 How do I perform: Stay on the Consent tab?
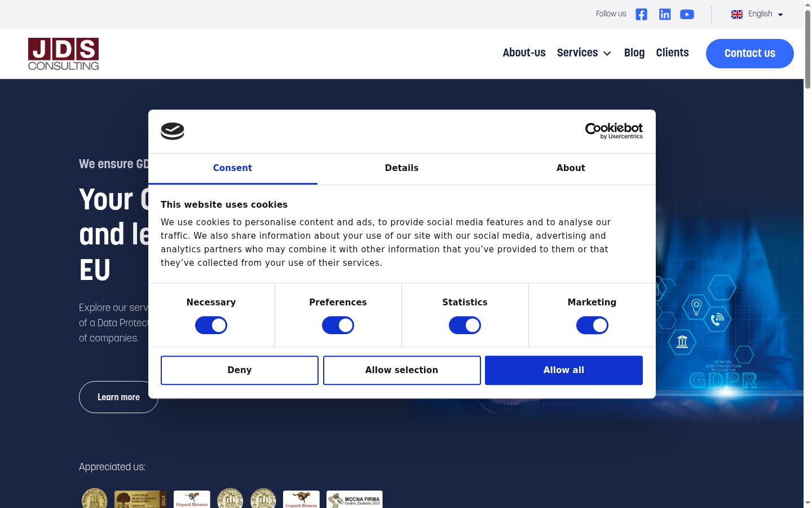(x=232, y=168)
